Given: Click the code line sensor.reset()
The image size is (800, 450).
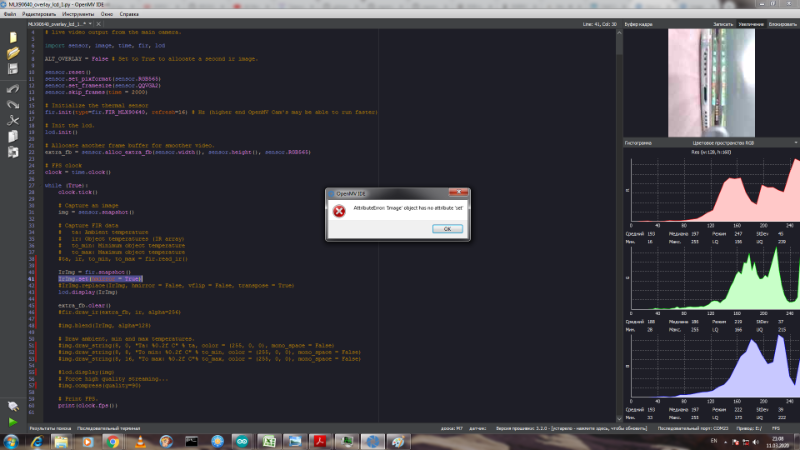Looking at the screenshot, I should pos(67,72).
